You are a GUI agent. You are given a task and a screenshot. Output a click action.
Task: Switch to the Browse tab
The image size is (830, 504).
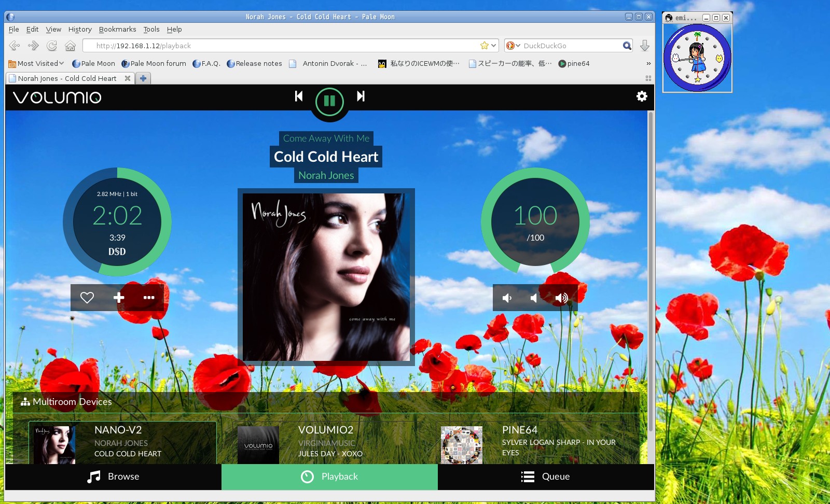tap(113, 477)
